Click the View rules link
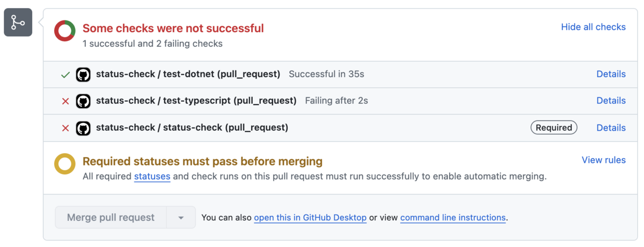644x247 pixels. click(604, 160)
